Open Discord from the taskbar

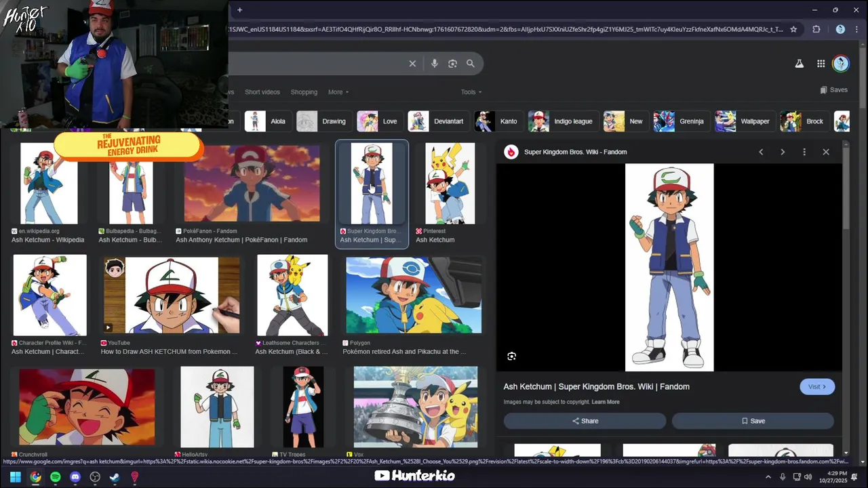[x=75, y=476]
